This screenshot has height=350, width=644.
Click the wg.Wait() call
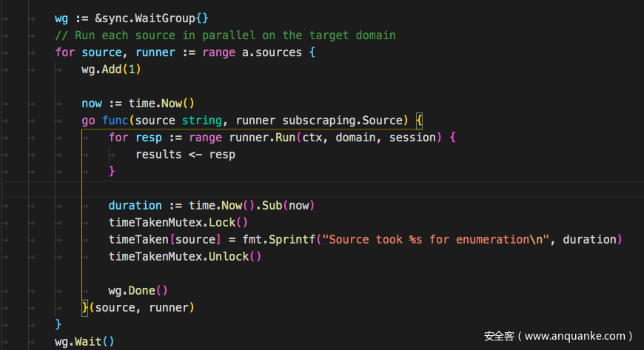(84, 341)
